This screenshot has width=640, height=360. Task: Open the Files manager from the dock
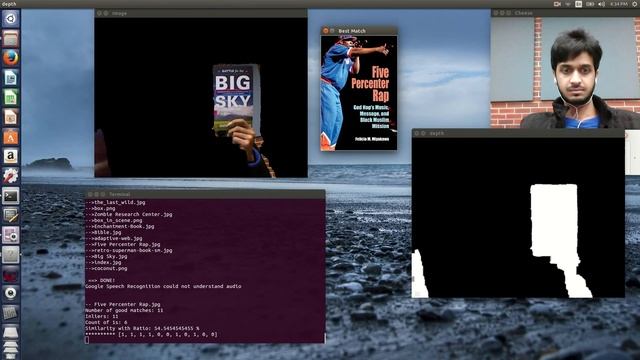pyautogui.click(x=11, y=39)
